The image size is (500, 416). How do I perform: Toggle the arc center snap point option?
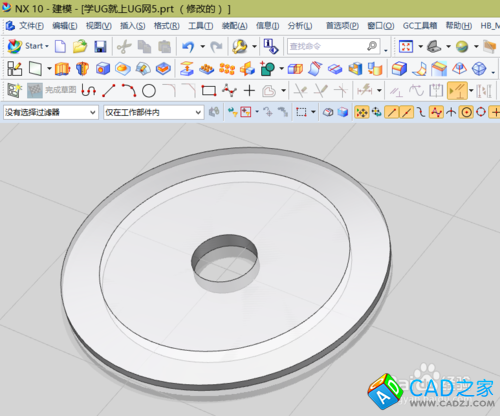466,112
